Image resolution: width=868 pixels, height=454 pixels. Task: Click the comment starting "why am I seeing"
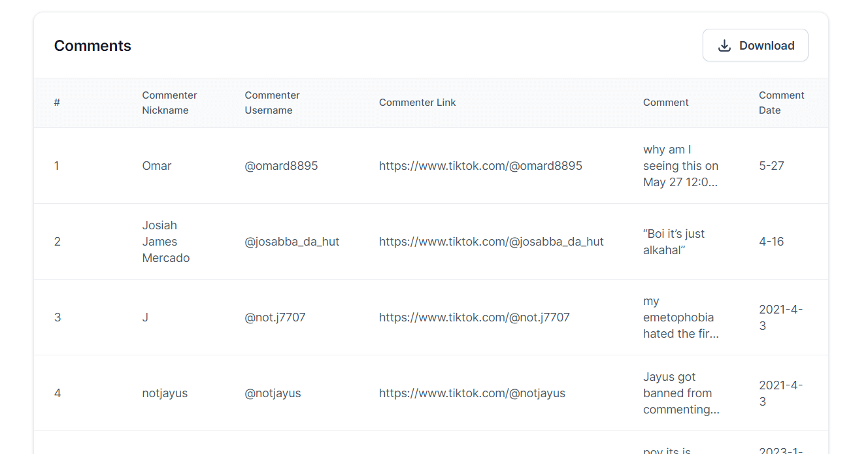click(x=680, y=166)
